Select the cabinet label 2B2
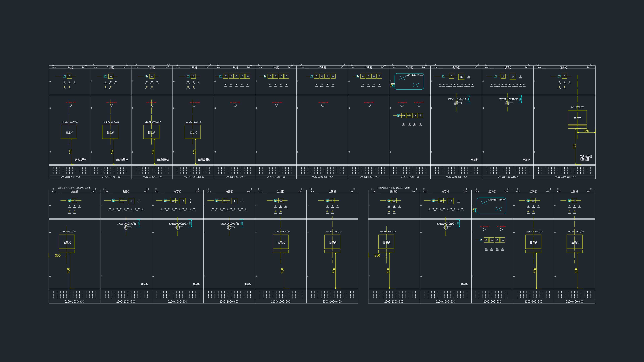Screen dimensions: 644x362 coord(145,192)
